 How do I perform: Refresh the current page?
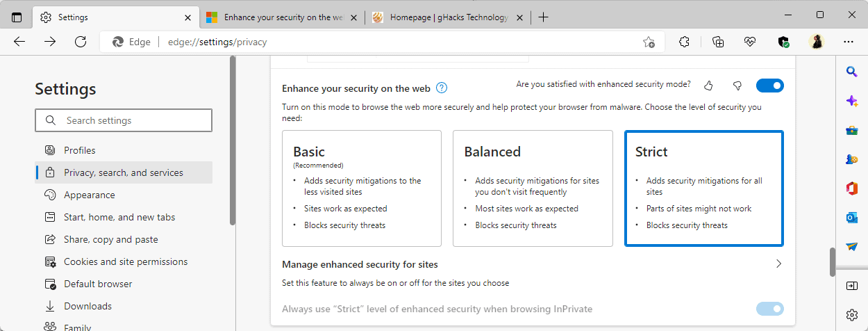point(81,42)
